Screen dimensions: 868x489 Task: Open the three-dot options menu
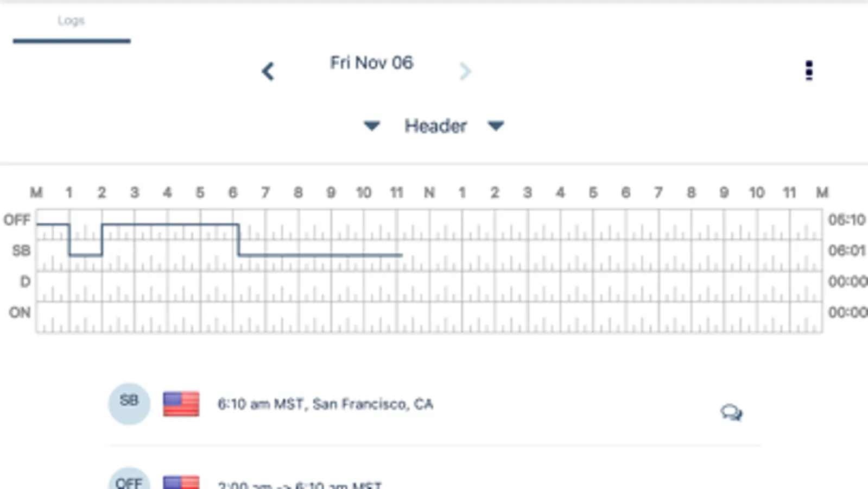(809, 71)
